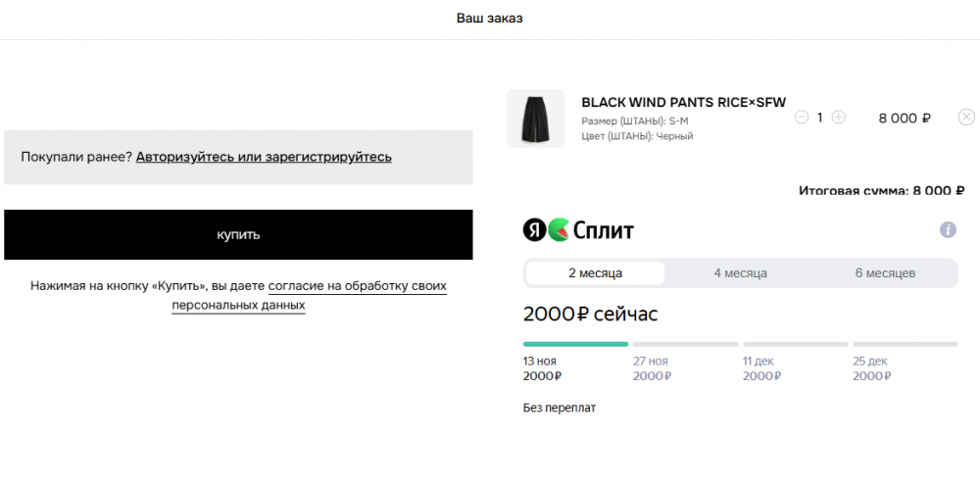980x487 pixels.
Task: Click the quantity value between minus and plus
Action: click(x=819, y=118)
